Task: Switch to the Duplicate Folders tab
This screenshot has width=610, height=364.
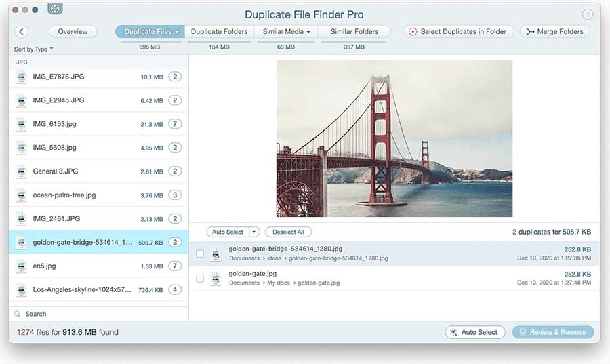Action: pos(219,32)
